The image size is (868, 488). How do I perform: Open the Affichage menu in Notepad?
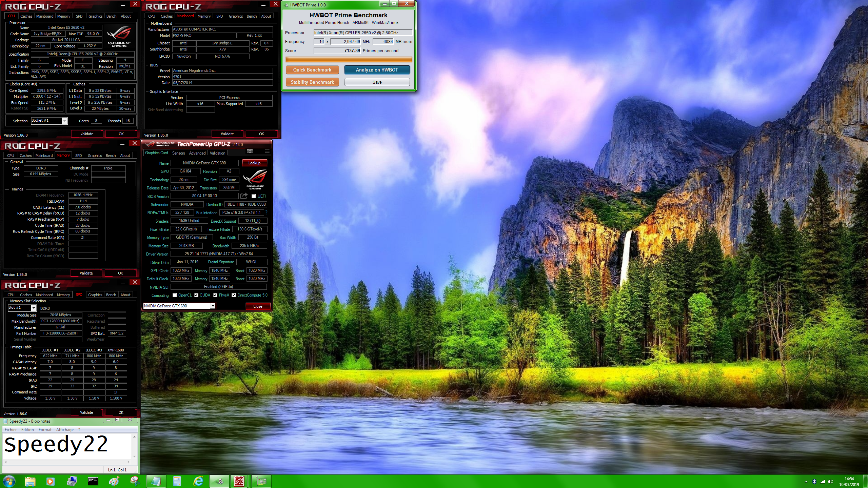tap(65, 430)
